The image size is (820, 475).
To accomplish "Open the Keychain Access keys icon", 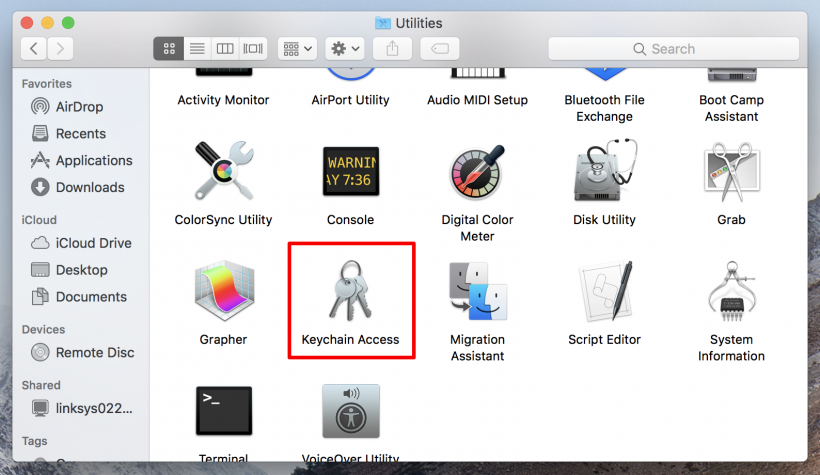I will tap(350, 291).
